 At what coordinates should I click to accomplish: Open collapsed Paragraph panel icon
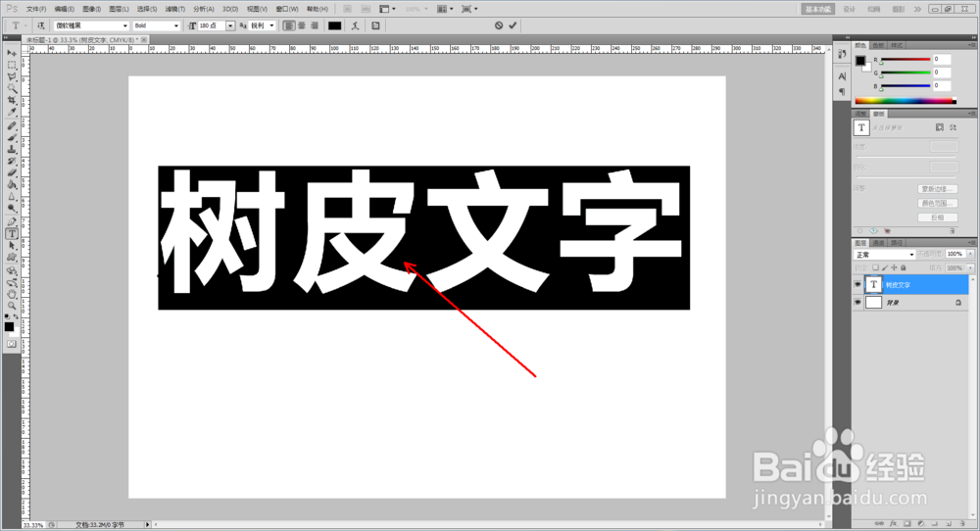click(x=842, y=91)
